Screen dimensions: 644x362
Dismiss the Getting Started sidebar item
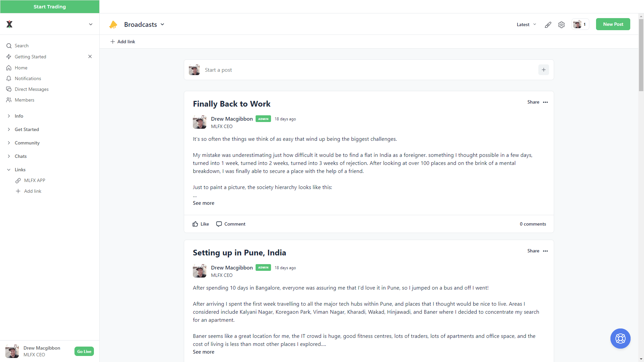pyautogui.click(x=90, y=57)
